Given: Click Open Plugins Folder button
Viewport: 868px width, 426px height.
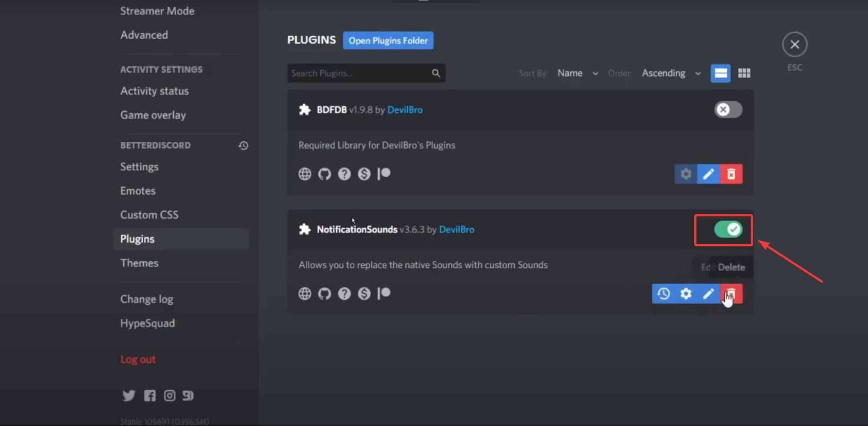Looking at the screenshot, I should [x=388, y=40].
